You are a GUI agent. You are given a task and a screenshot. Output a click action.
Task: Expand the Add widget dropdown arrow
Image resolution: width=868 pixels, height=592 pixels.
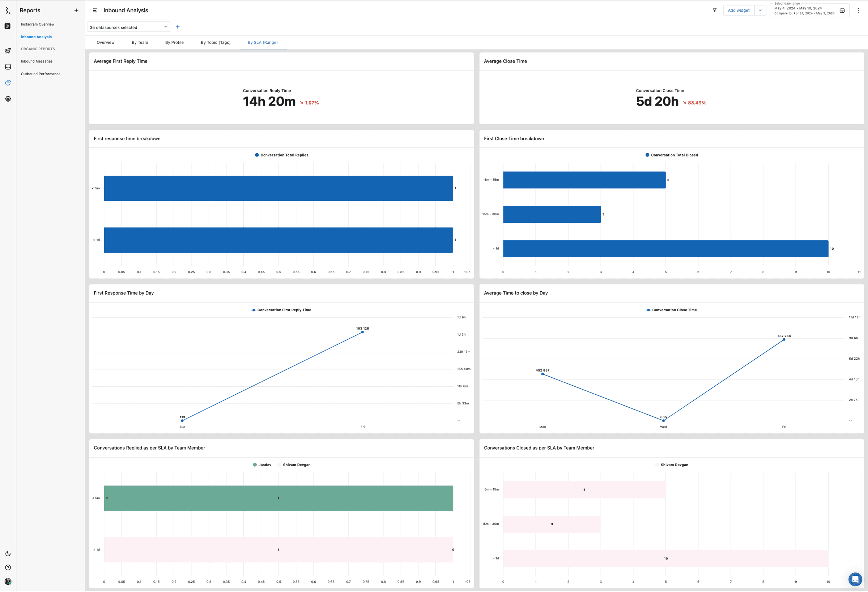click(760, 10)
